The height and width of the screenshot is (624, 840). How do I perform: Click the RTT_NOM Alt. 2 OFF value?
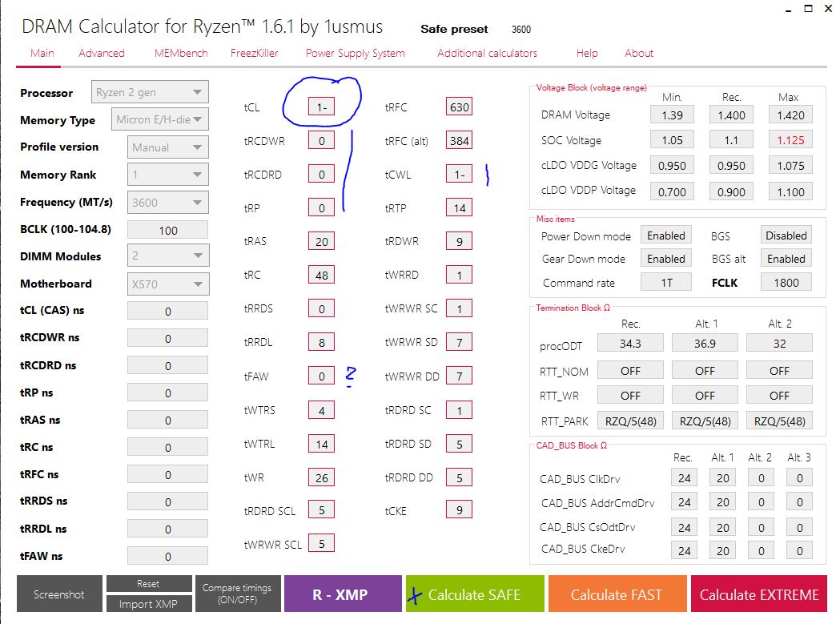779,370
